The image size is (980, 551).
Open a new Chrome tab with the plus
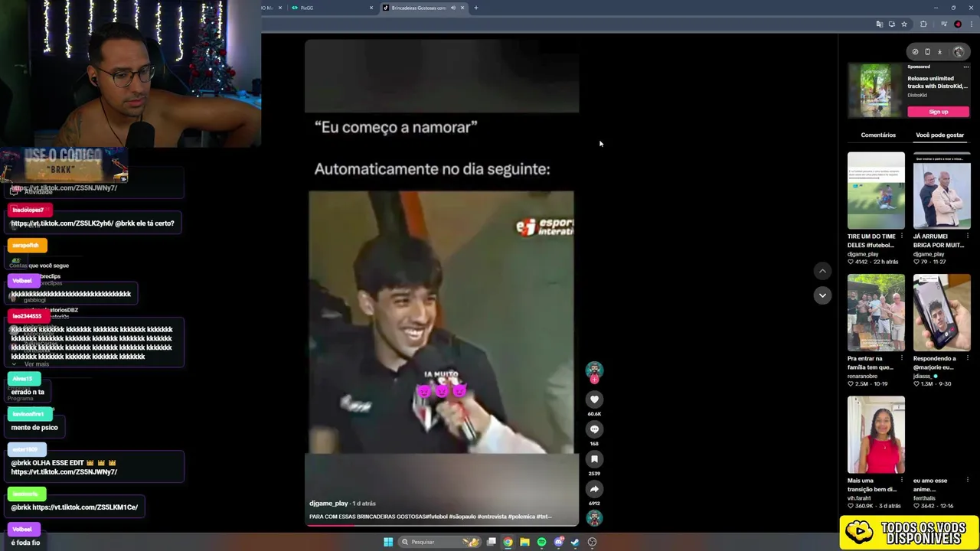475,8
